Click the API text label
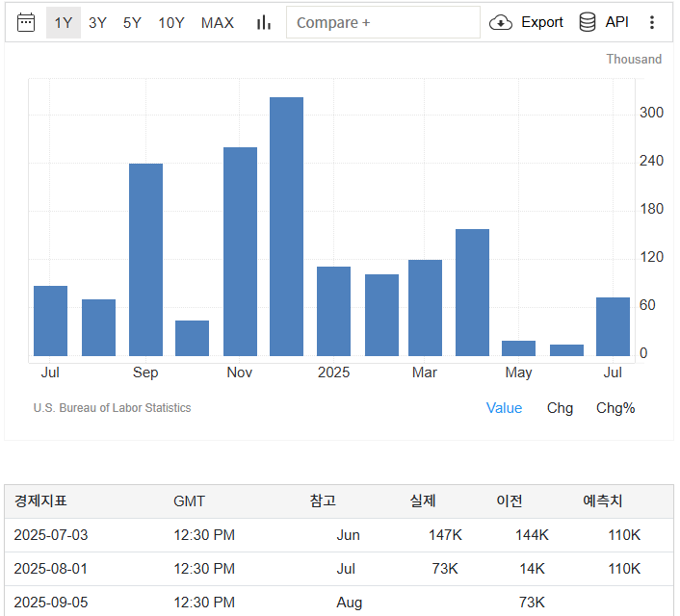 coord(616,22)
